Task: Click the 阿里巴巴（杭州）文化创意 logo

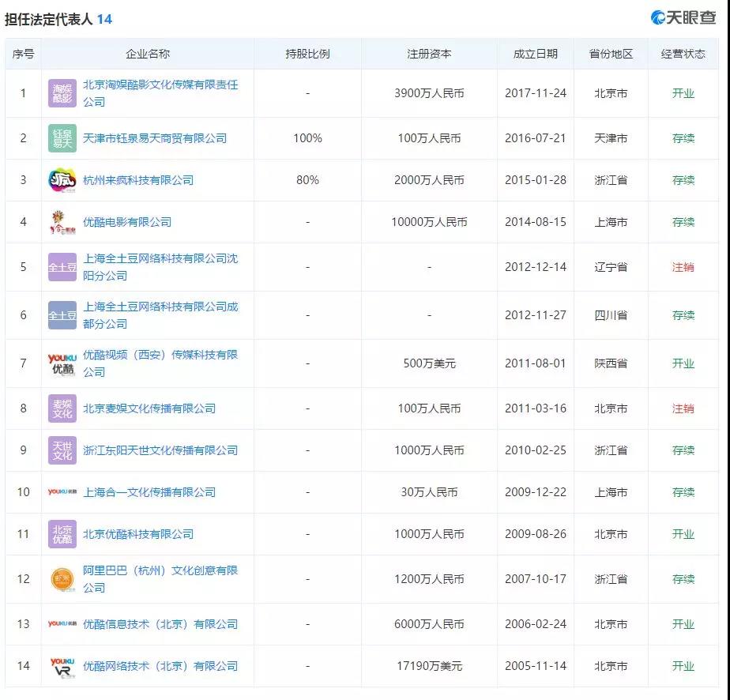Action: (62, 579)
